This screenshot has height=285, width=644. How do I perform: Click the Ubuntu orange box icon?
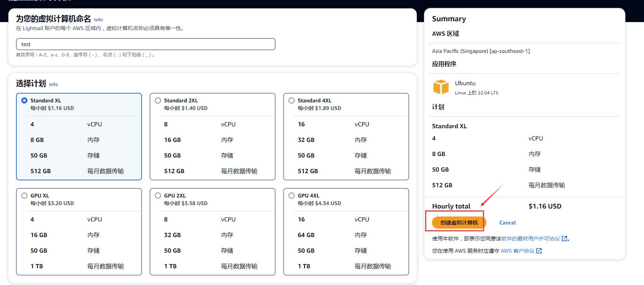click(441, 87)
